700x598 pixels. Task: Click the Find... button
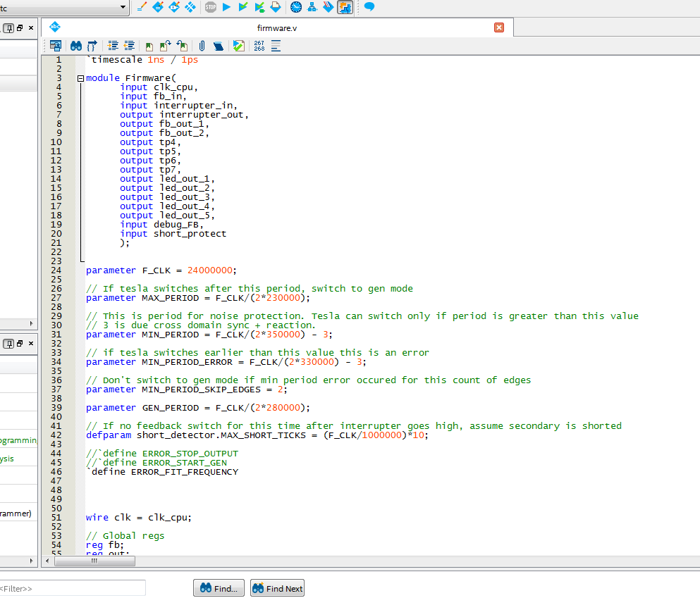(219, 588)
